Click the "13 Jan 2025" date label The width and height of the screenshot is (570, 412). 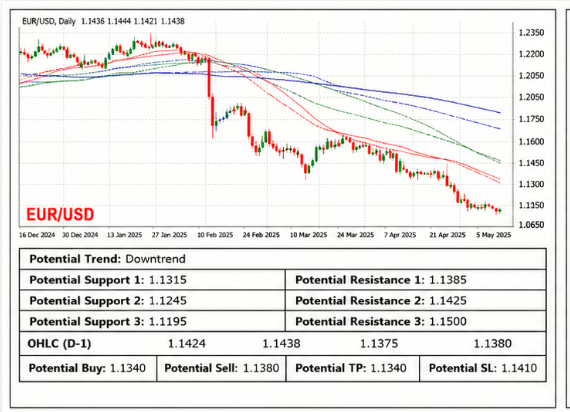tap(124, 235)
